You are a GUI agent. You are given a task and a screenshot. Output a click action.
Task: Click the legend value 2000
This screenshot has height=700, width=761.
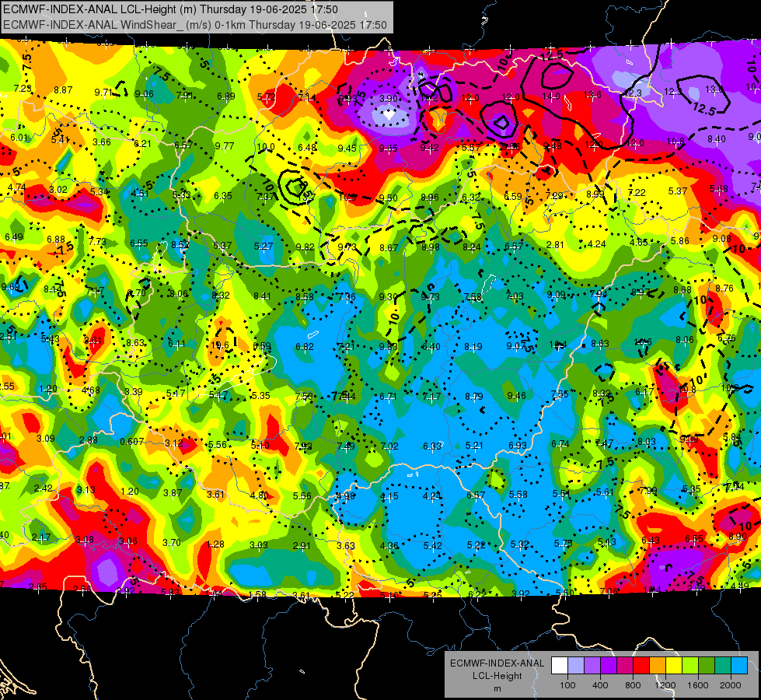[731, 685]
